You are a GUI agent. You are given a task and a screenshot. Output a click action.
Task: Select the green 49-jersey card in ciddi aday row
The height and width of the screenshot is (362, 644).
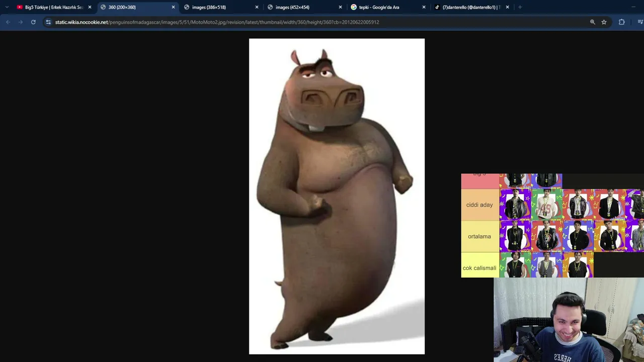(546, 205)
